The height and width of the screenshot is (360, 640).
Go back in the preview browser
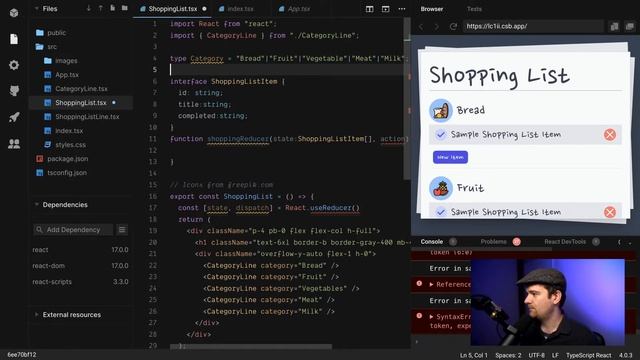tap(421, 27)
